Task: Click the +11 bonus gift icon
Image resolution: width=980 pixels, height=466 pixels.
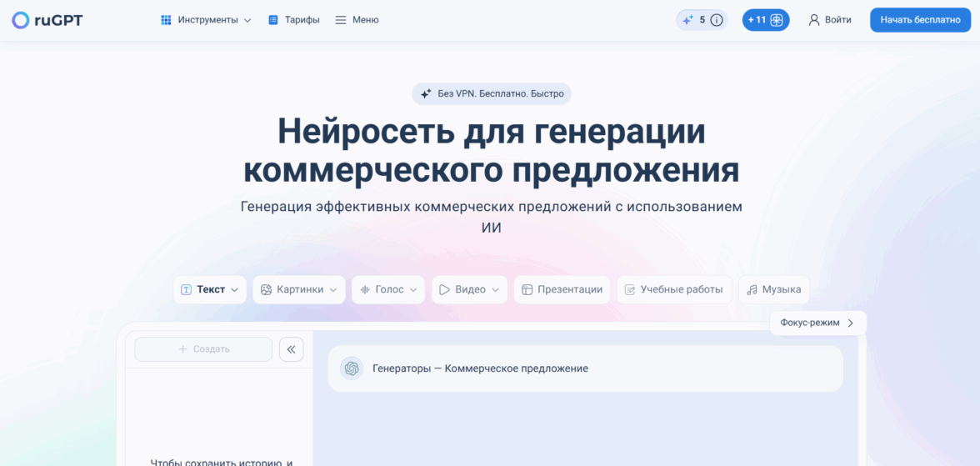Action: (776, 20)
